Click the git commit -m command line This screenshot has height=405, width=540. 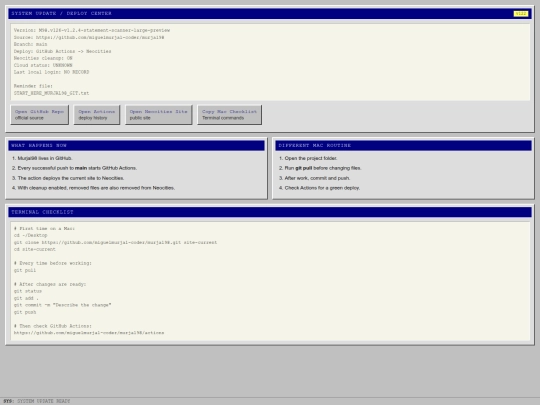pos(62,305)
